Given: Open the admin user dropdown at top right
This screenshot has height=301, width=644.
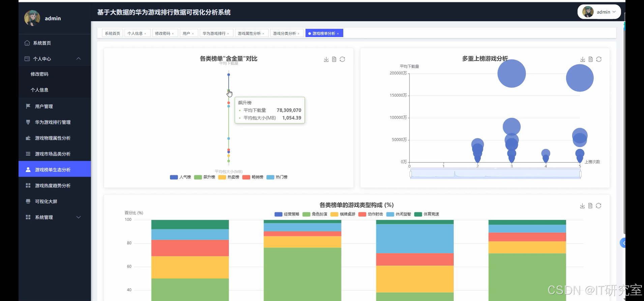Looking at the screenshot, I should coord(599,12).
